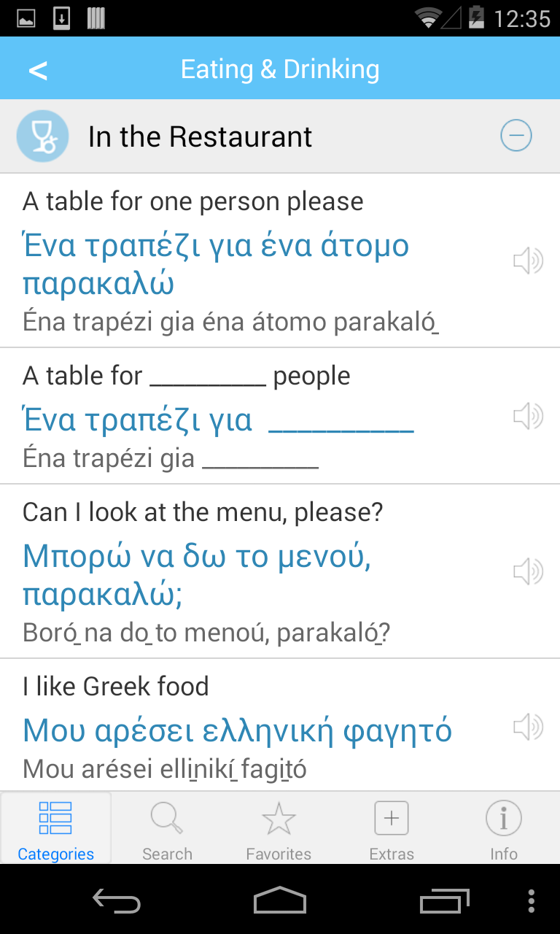The height and width of the screenshot is (934, 560).
Task: Tap the phrase 'Can I look at the menu, please?'
Action: (x=203, y=512)
